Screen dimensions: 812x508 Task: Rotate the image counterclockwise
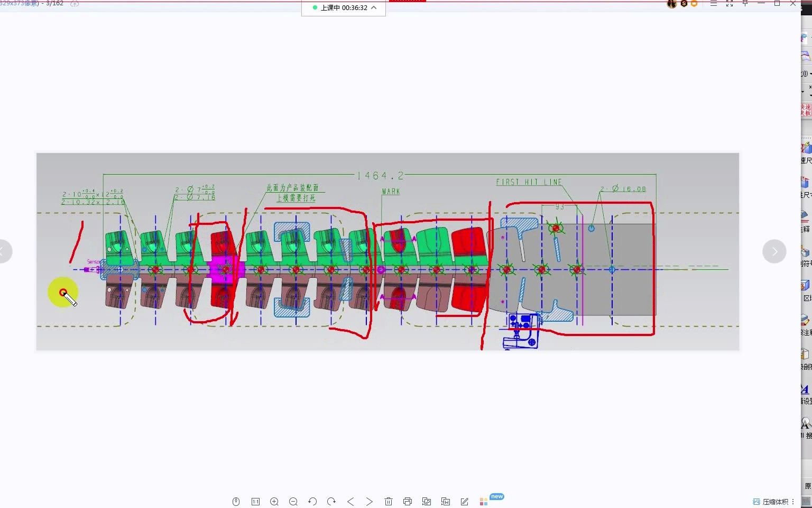312,501
